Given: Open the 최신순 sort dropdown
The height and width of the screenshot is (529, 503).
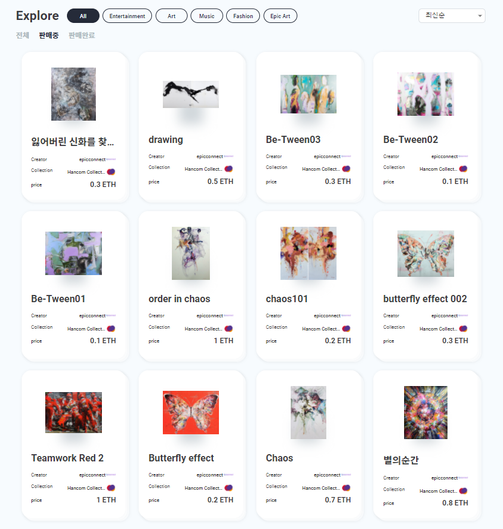Looking at the screenshot, I should coord(452,16).
